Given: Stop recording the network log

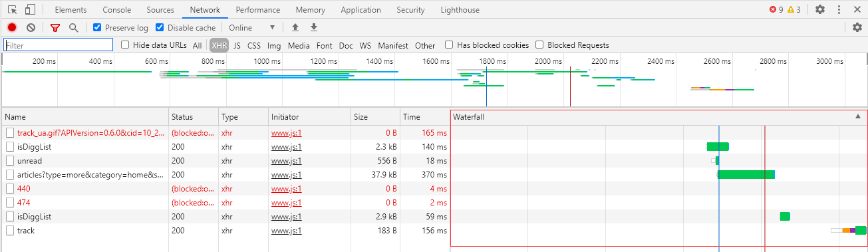Looking at the screenshot, I should click(x=12, y=28).
